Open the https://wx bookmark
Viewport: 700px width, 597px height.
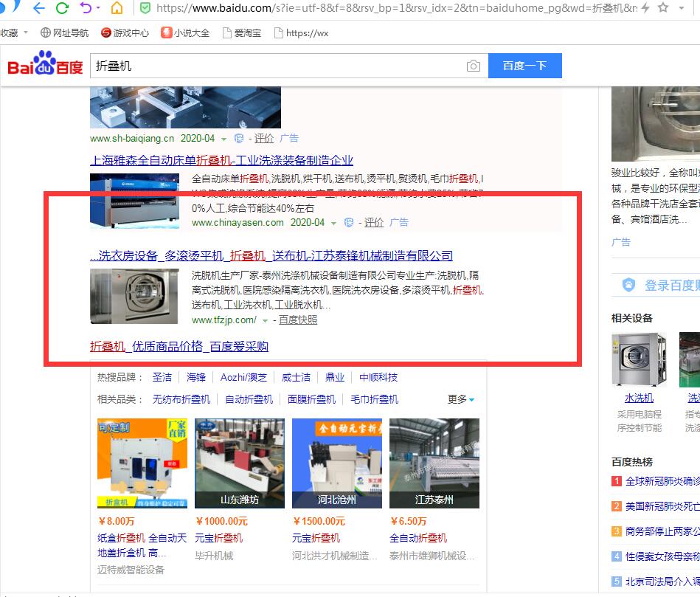tap(302, 32)
